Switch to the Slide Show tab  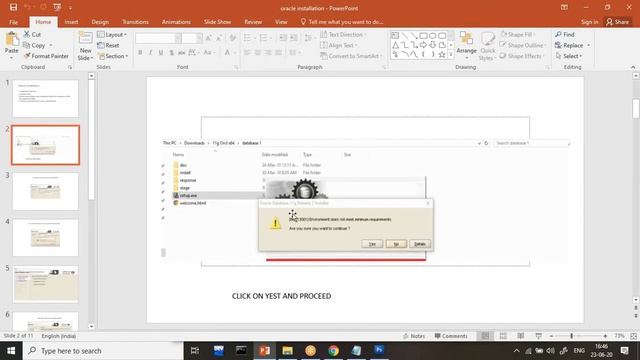(x=218, y=22)
